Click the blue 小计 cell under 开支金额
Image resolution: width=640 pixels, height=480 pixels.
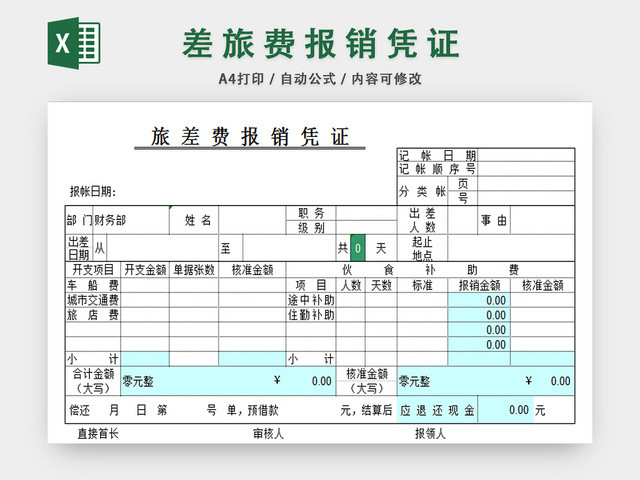[x=145, y=359]
